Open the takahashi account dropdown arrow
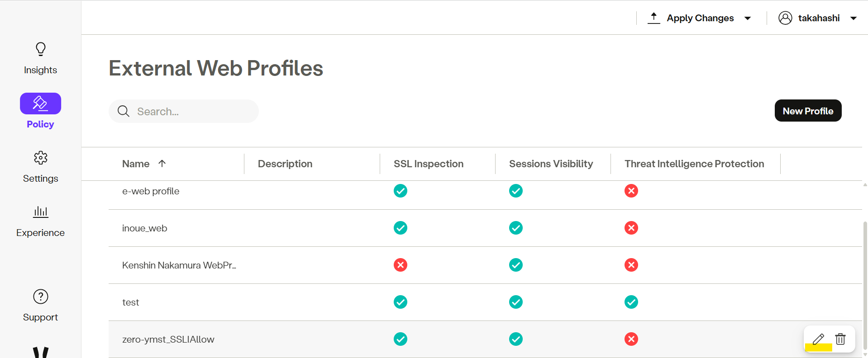Viewport: 868px width, 358px height. [x=854, y=19]
